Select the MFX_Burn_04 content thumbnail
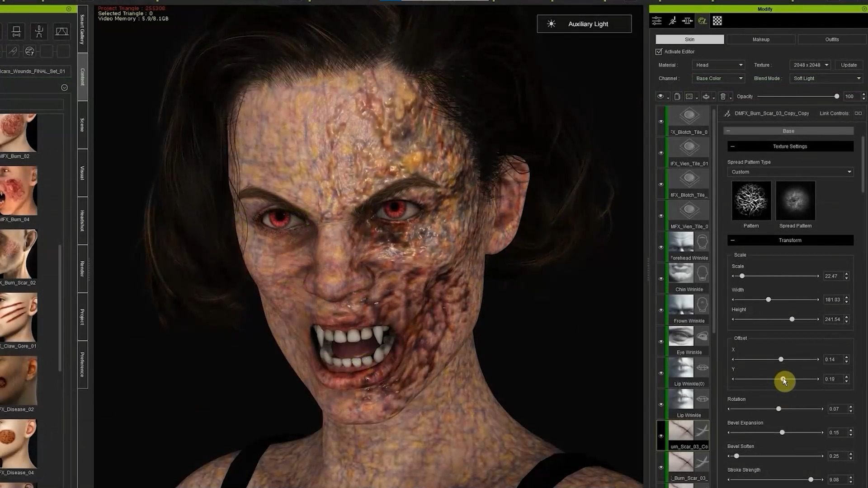Viewport: 868px width, 488px height. (x=18, y=191)
